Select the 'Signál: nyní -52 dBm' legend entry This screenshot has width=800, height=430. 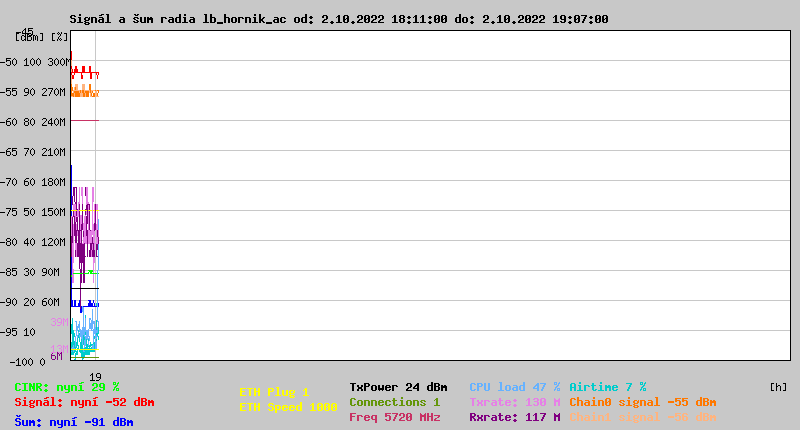84,402
